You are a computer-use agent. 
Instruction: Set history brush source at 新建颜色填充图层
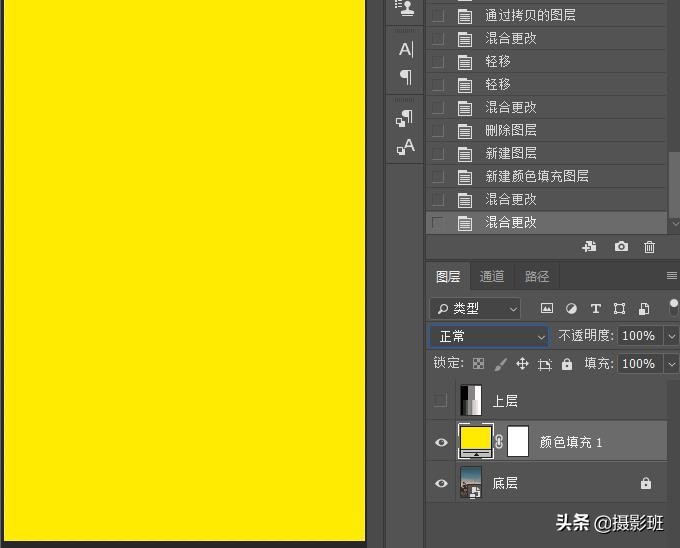tap(438, 176)
